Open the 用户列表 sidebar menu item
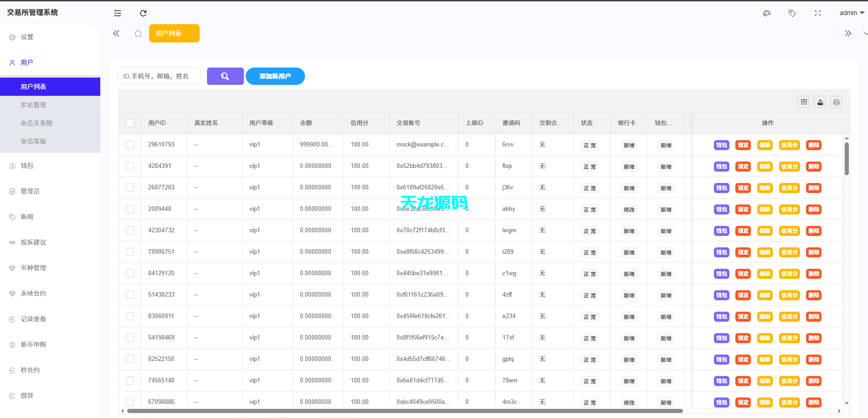Screen dimensions: 868x418 click(33, 86)
